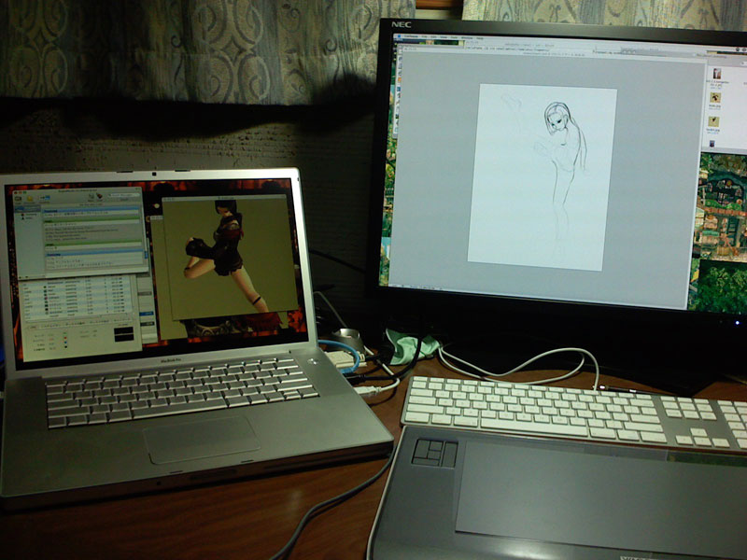The height and width of the screenshot is (560, 747).
Task: Open the Apple menu on the NEC monitor
Action: pyautogui.click(x=400, y=35)
